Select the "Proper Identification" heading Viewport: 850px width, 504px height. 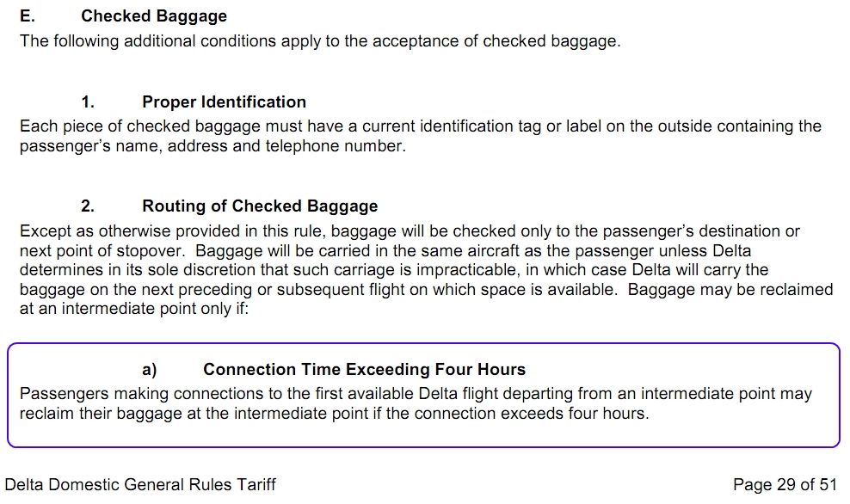(224, 102)
